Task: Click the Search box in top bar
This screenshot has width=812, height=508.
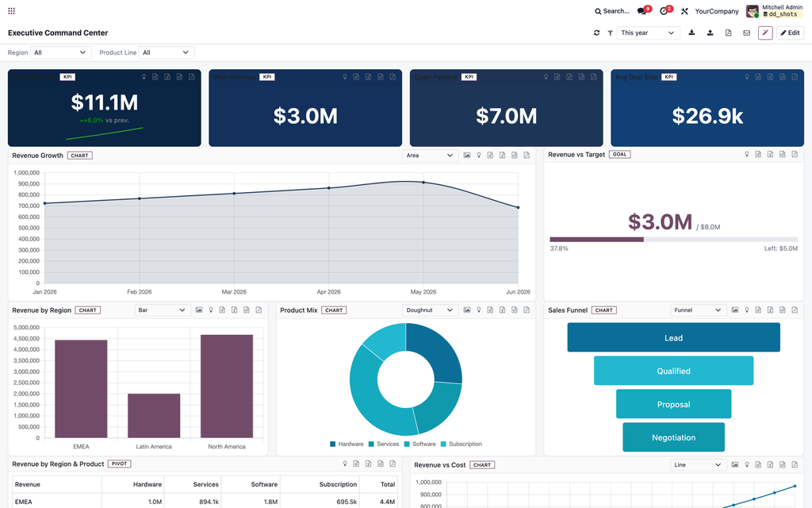Action: click(611, 11)
